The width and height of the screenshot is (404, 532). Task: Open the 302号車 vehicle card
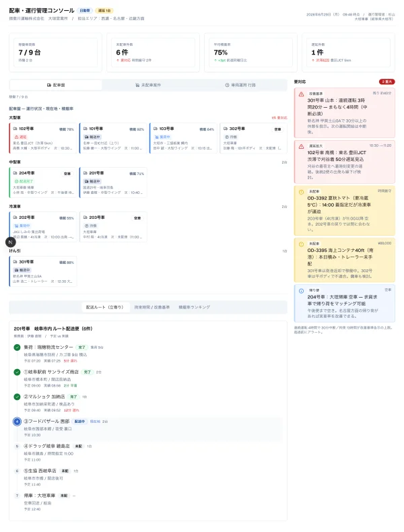[253, 138]
